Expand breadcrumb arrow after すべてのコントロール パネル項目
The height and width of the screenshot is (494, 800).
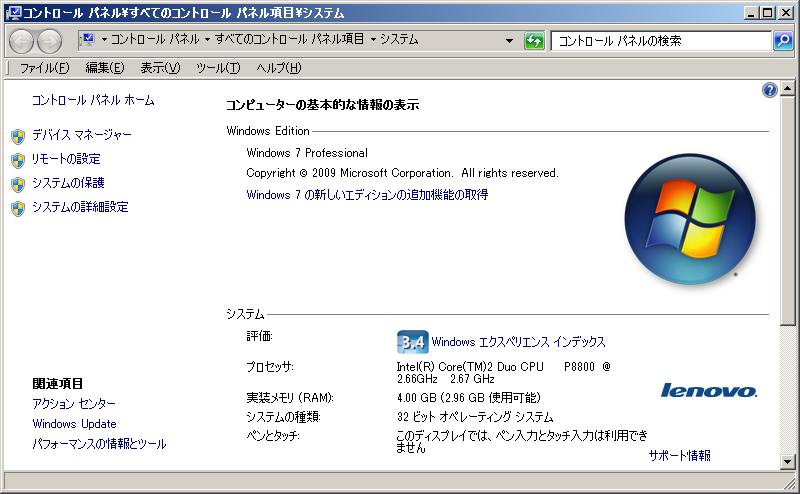point(373,40)
